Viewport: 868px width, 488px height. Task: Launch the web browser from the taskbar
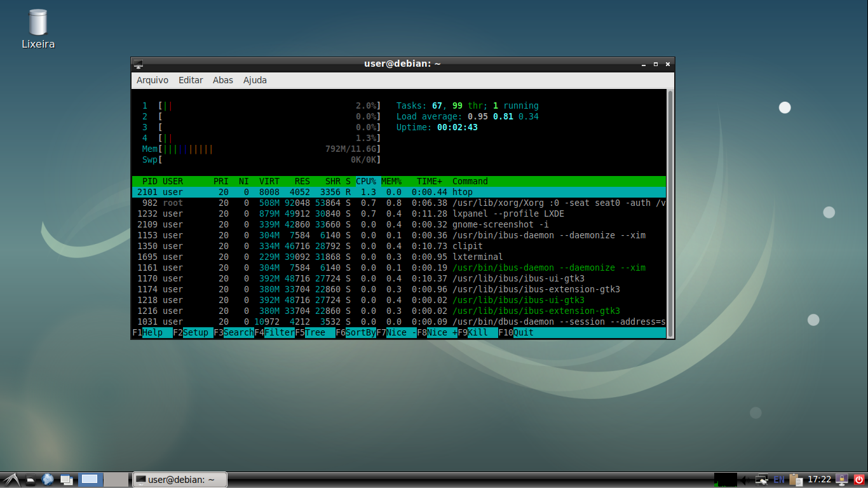[x=47, y=479]
